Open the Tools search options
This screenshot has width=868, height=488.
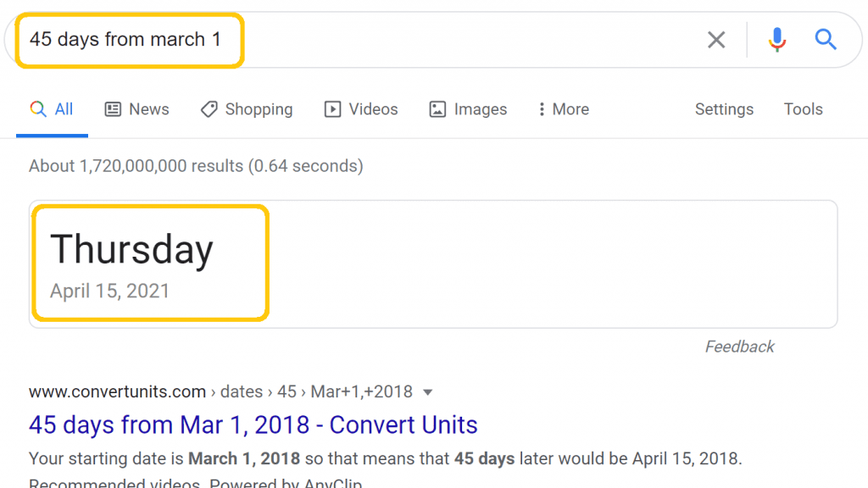(x=803, y=109)
